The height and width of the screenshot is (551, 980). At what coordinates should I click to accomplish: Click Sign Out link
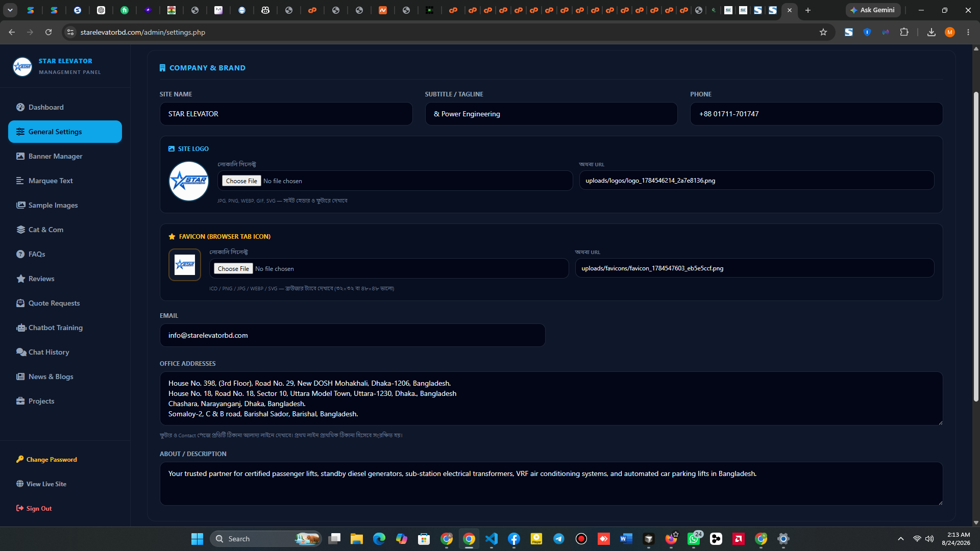pos(34,509)
